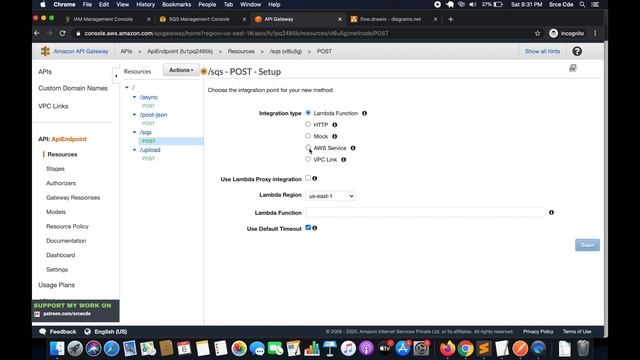Open Authorizers in the sidebar
Viewport: 640px width, 360px height.
(x=61, y=183)
